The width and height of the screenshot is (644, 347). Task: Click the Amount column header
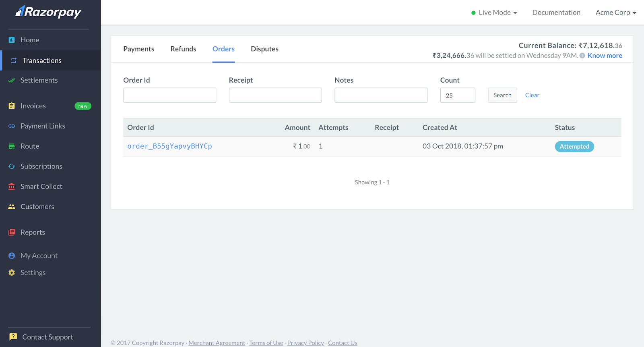pos(297,127)
